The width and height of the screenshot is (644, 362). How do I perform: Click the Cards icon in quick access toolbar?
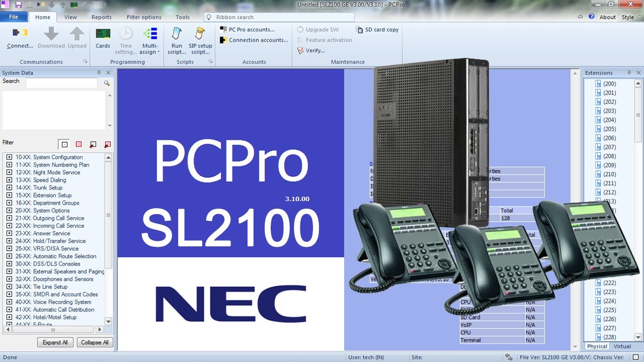(x=74, y=5)
